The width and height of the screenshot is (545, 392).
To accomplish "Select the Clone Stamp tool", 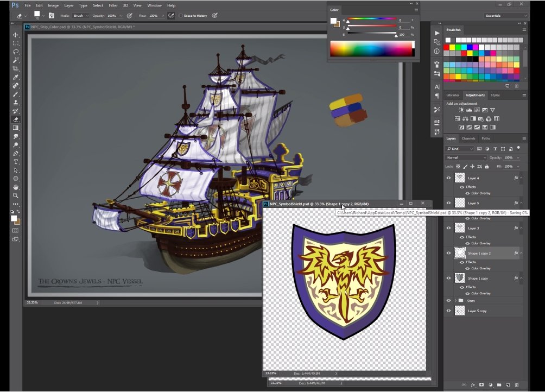I will (x=16, y=102).
